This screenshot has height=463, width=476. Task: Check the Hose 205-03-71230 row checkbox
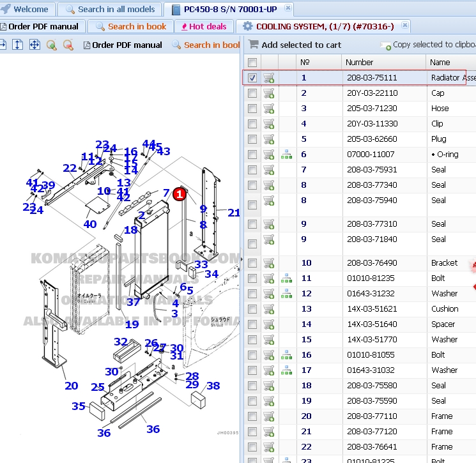252,109
